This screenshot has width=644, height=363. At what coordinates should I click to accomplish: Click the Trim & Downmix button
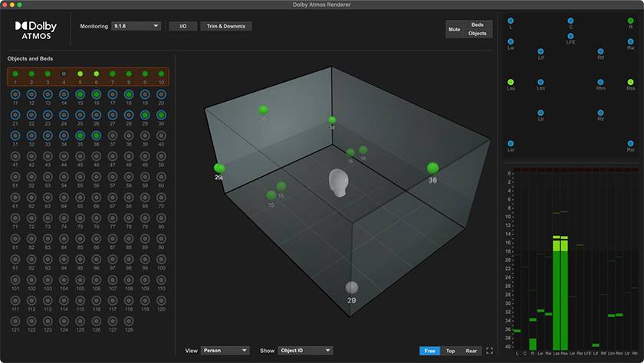(x=226, y=26)
